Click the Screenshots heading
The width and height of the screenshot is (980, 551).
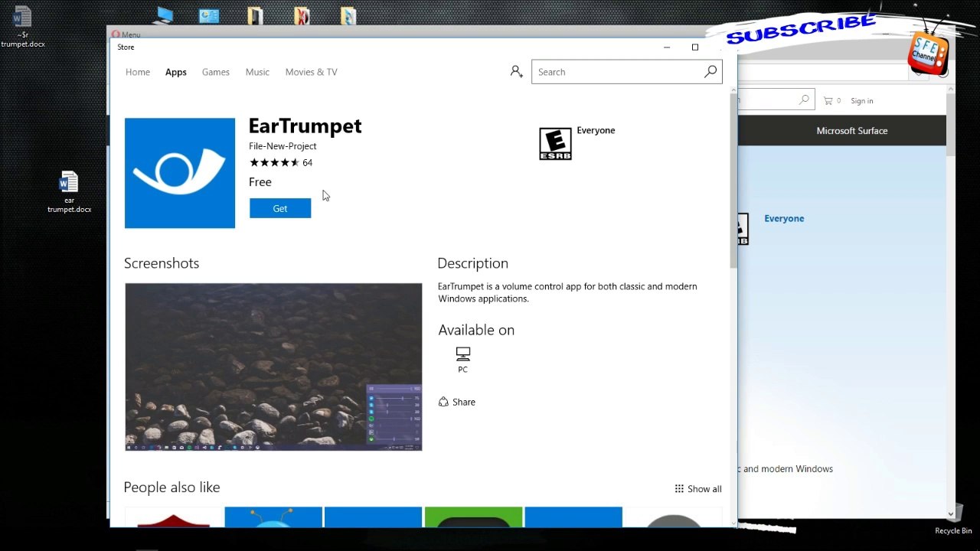162,263
